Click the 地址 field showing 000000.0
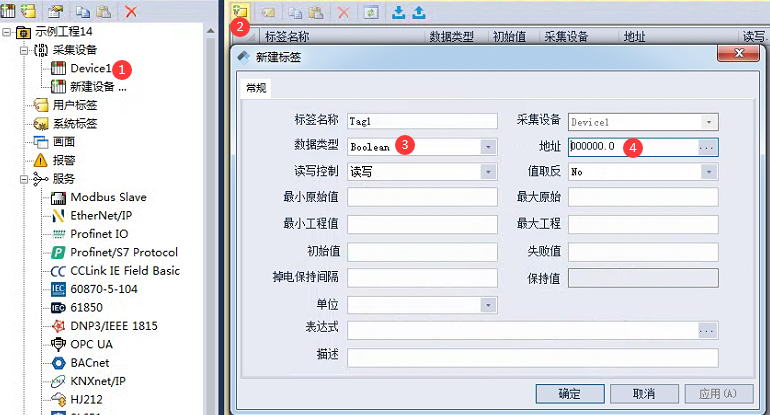770x415 pixels. 633,147
